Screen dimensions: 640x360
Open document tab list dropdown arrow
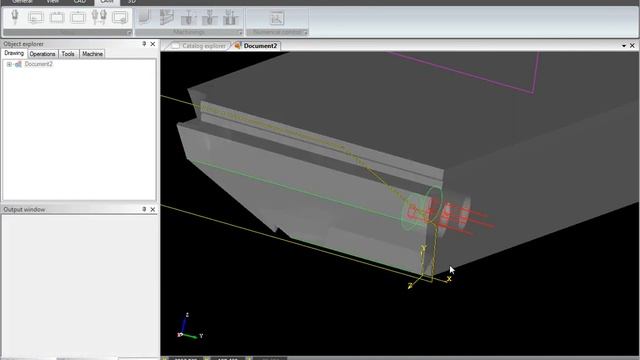tap(624, 46)
